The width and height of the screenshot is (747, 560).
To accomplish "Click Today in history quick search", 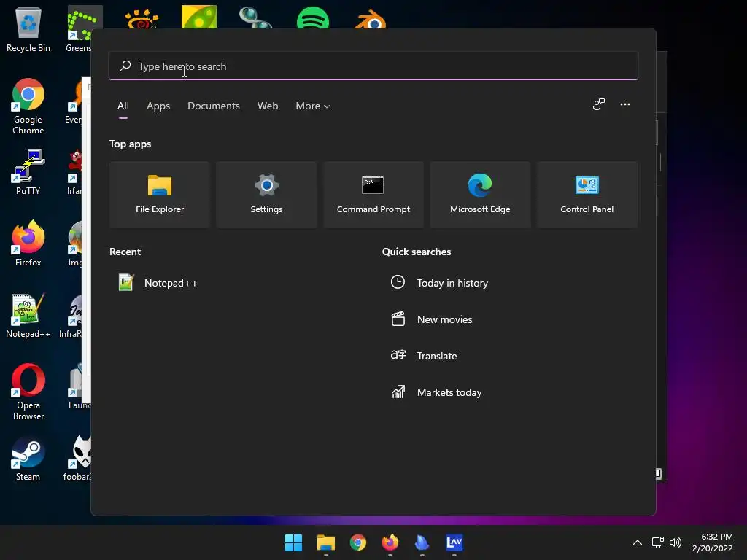I will tap(439, 283).
